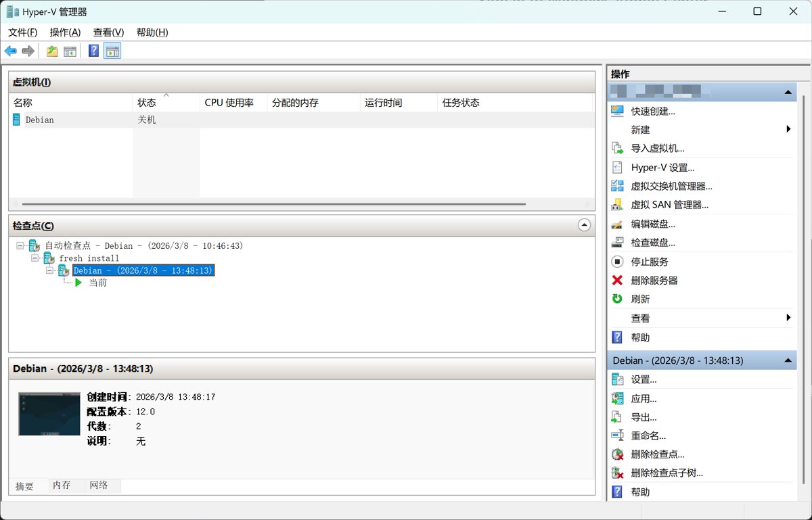Click the blue Help question-mark toolbar icon
The height and width of the screenshot is (520, 812).
tap(93, 51)
